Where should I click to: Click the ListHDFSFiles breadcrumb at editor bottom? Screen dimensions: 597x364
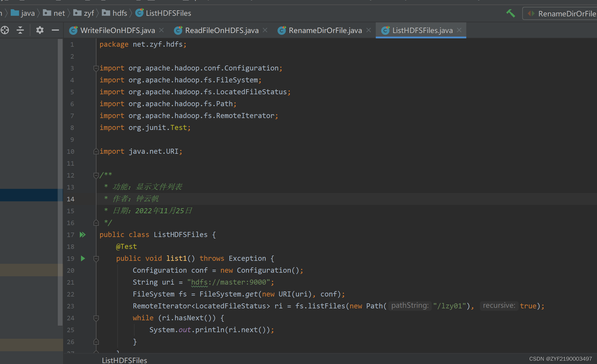[x=124, y=360]
